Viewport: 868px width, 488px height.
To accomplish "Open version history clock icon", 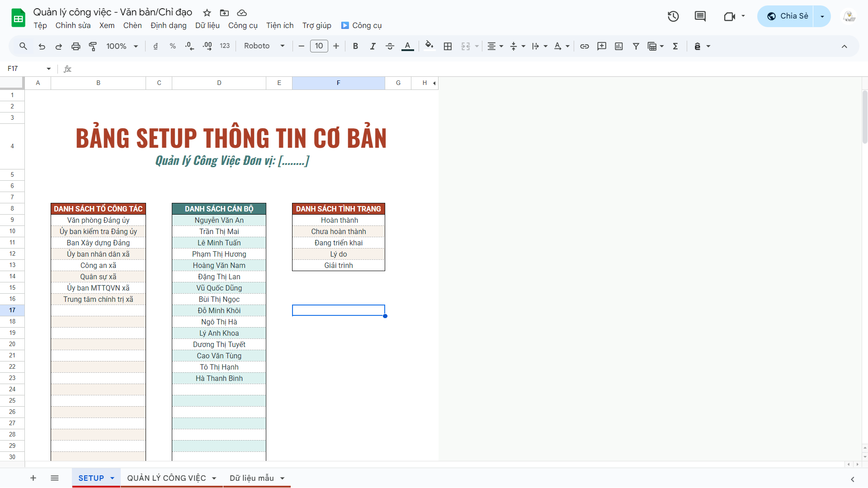I will point(673,16).
